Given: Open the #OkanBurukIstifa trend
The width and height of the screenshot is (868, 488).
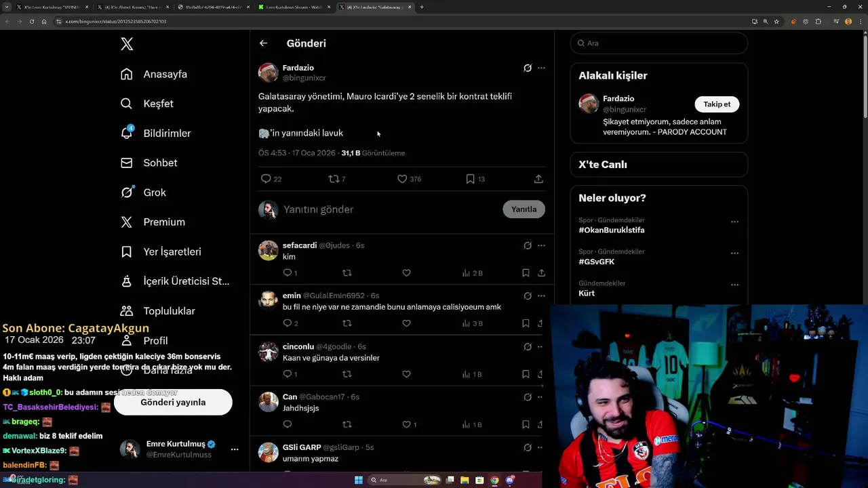Looking at the screenshot, I should [x=612, y=230].
